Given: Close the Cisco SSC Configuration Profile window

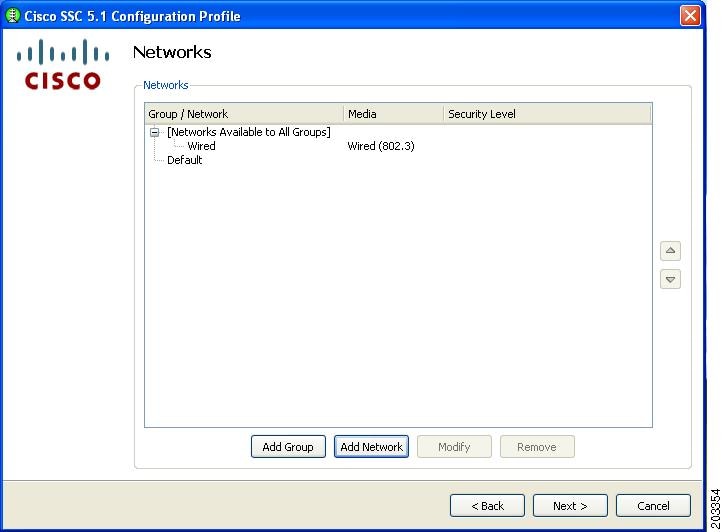Looking at the screenshot, I should click(690, 16).
